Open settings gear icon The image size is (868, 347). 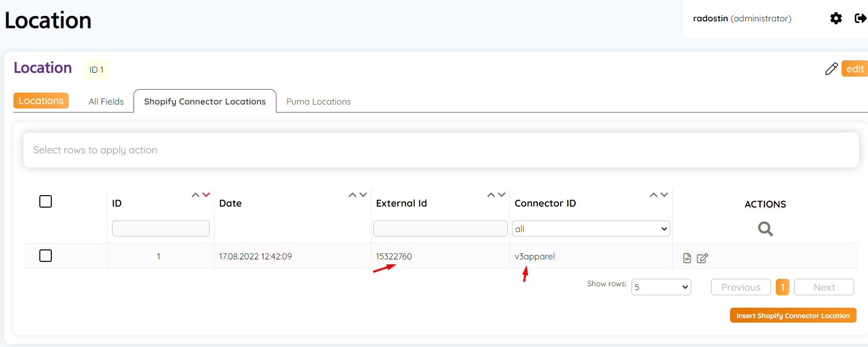(x=836, y=18)
